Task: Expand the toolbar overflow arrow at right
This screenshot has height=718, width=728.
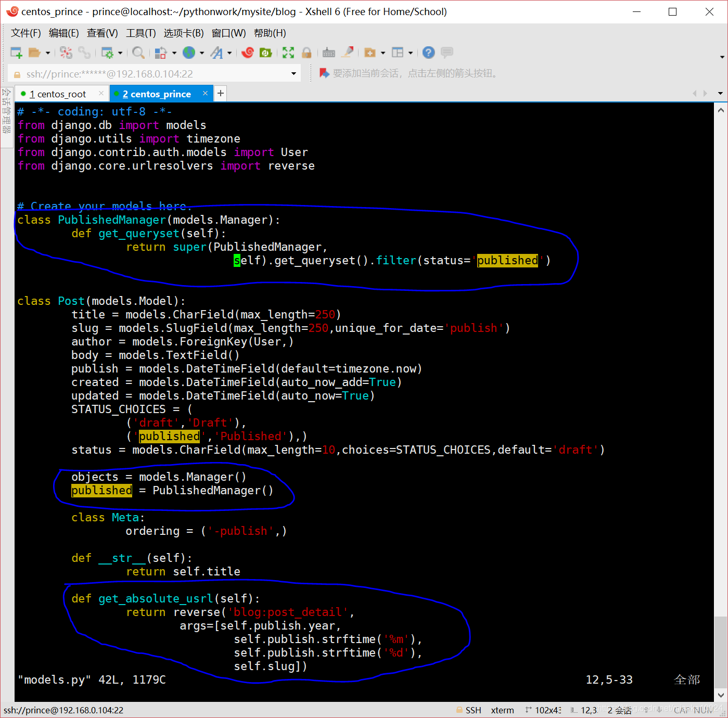Action: tap(722, 57)
